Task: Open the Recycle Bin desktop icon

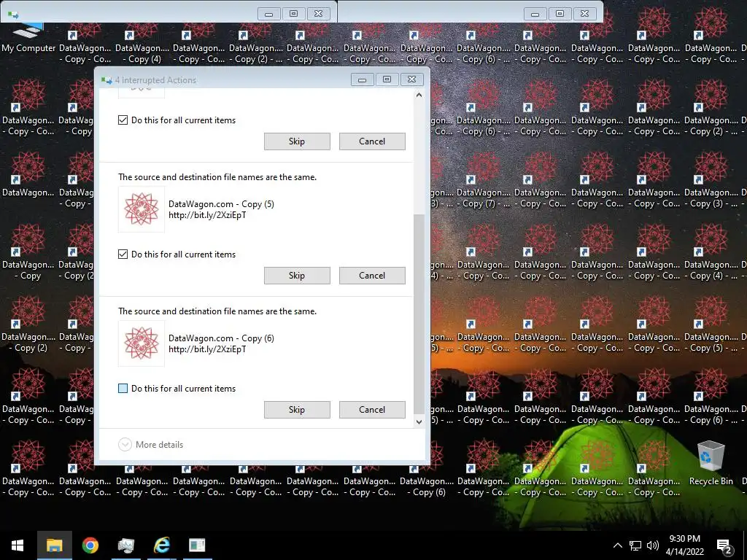Action: (711, 463)
